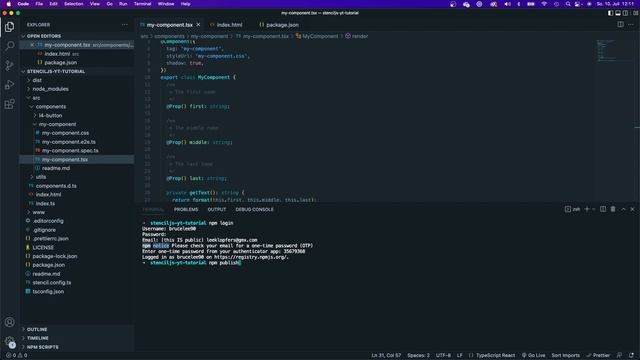Split the editor to the right
This screenshot has height=360, width=640.
pos(620,24)
